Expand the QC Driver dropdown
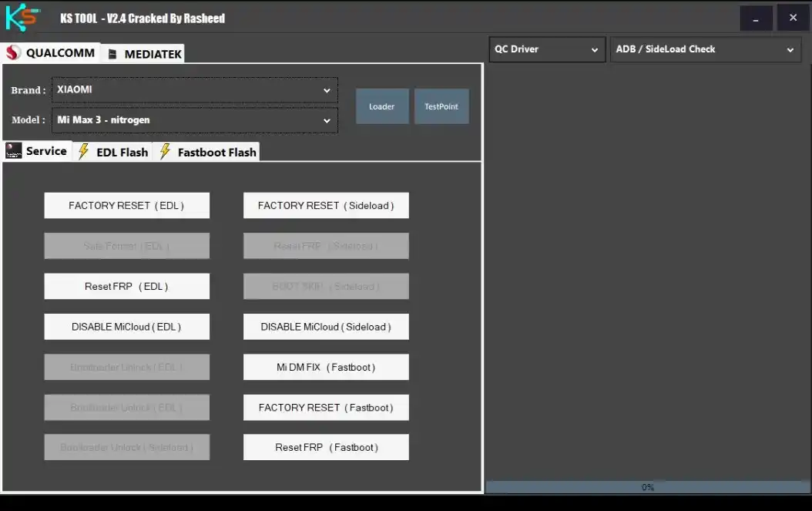This screenshot has width=812, height=511. point(547,49)
